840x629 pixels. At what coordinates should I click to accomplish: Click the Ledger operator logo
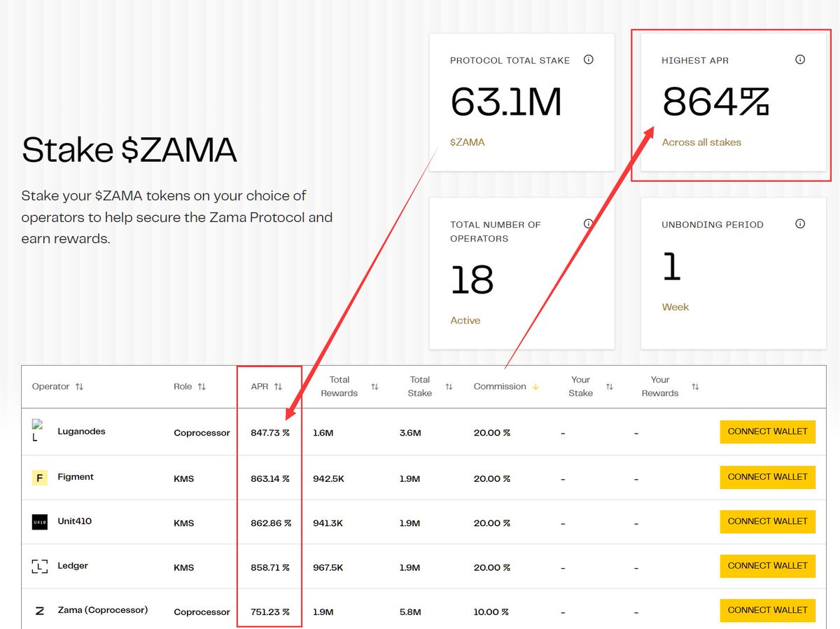[39, 567]
